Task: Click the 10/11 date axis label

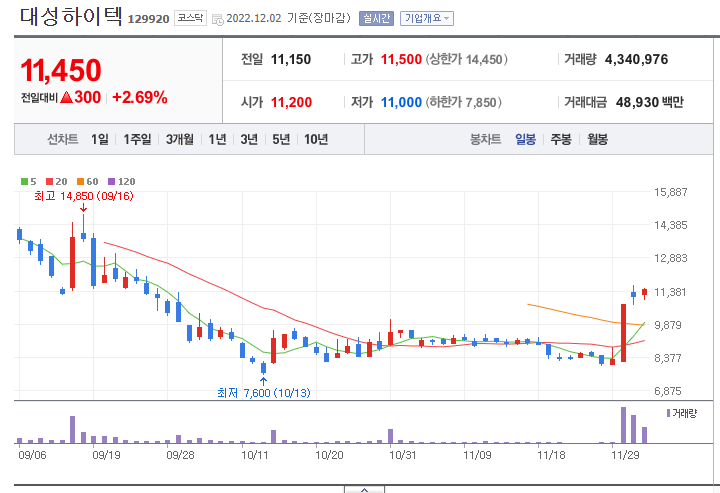Action: tap(254, 455)
